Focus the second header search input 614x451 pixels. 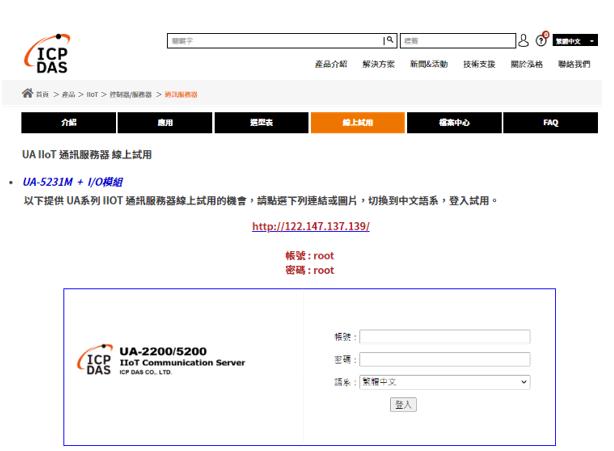[458, 40]
